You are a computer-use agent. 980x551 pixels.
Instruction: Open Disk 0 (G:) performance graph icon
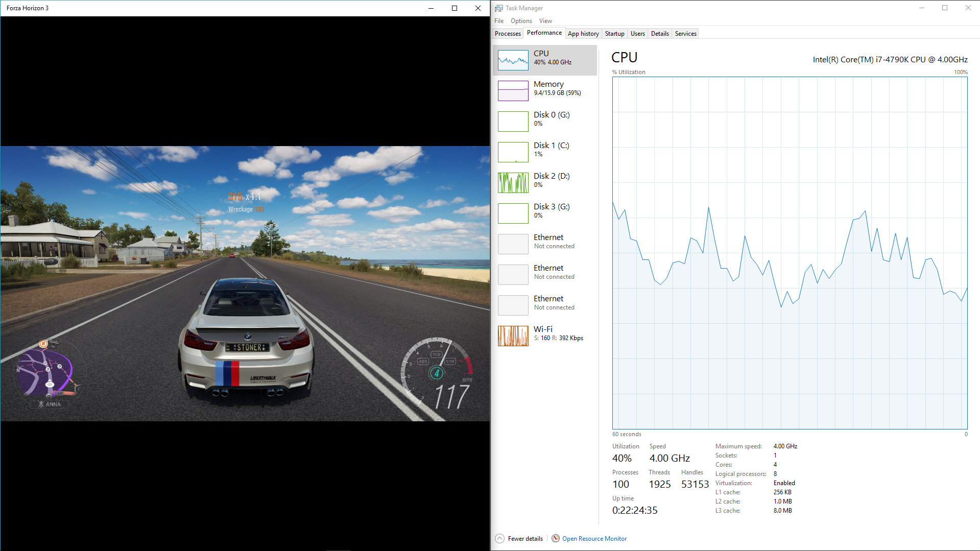coord(513,122)
